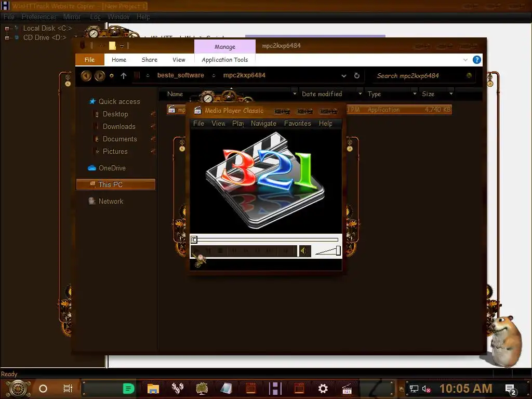This screenshot has width=532, height=399.
Task: Open Media Player Classic File menu
Action: click(x=198, y=124)
